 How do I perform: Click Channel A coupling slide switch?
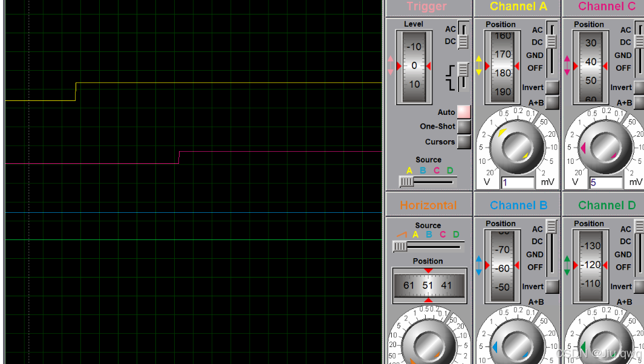[551, 50]
